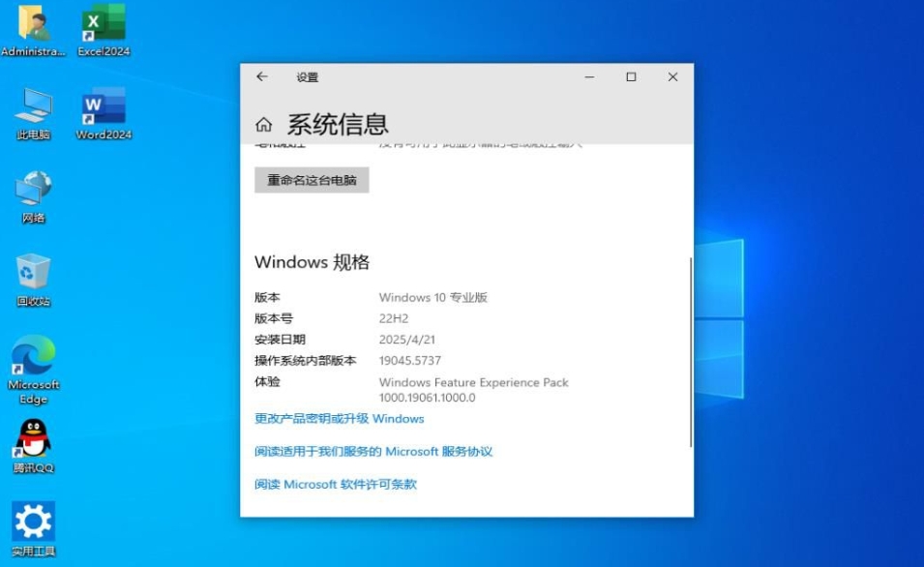Open 阅读 Microsoft 软件许可条款 link
924x567 pixels.
(335, 484)
